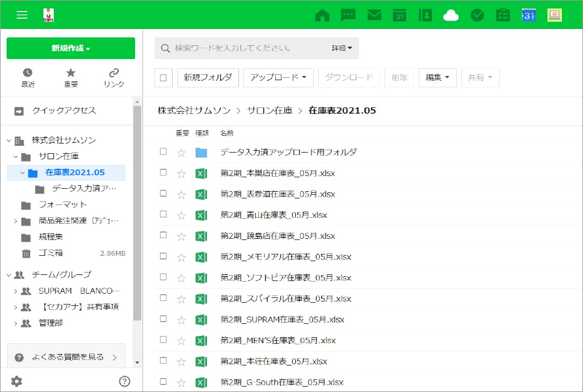Click the 新規フォルダ button
The height and width of the screenshot is (392, 583).
click(x=208, y=78)
